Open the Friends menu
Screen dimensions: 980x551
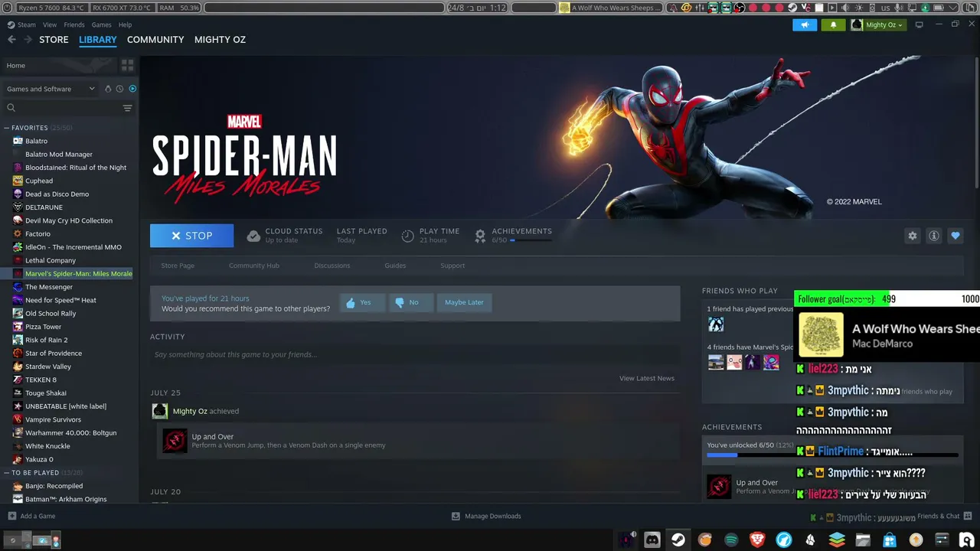pyautogui.click(x=74, y=24)
